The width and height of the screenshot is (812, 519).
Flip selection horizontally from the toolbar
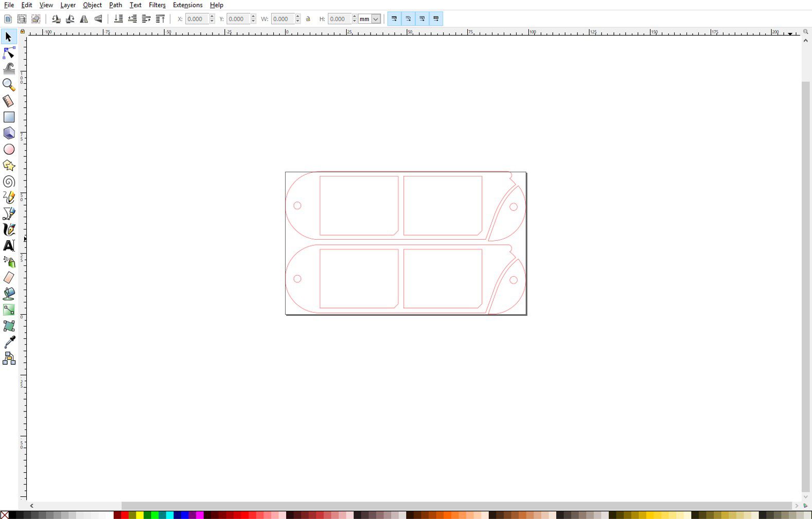click(x=84, y=19)
